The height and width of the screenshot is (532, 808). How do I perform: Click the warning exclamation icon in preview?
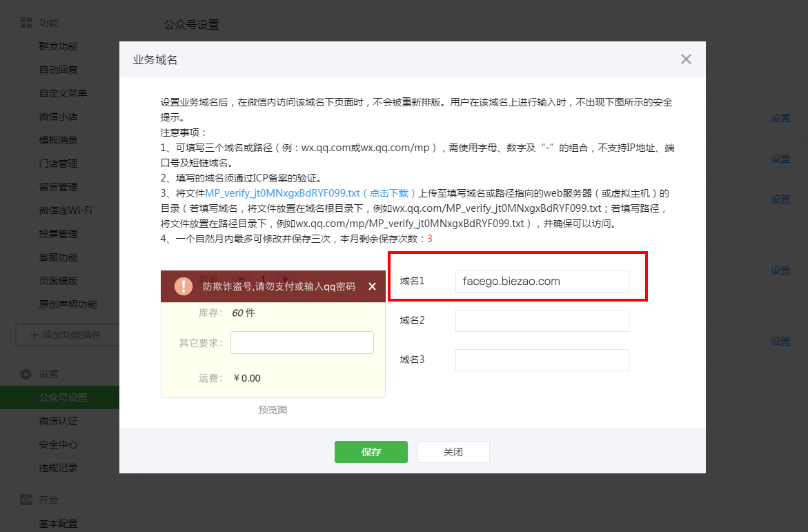tap(183, 286)
